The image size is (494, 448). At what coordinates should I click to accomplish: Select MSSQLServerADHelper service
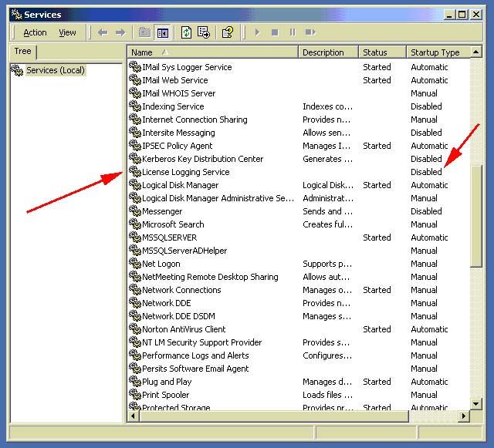click(184, 251)
